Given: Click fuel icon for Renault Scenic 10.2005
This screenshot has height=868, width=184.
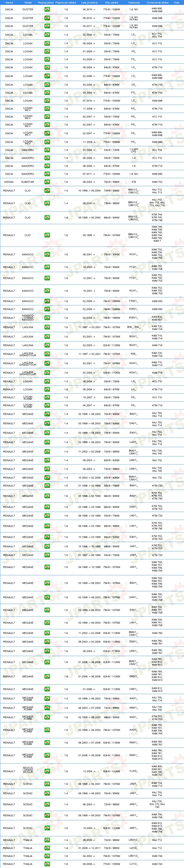Looking at the screenshot, I should click(x=47, y=828).
